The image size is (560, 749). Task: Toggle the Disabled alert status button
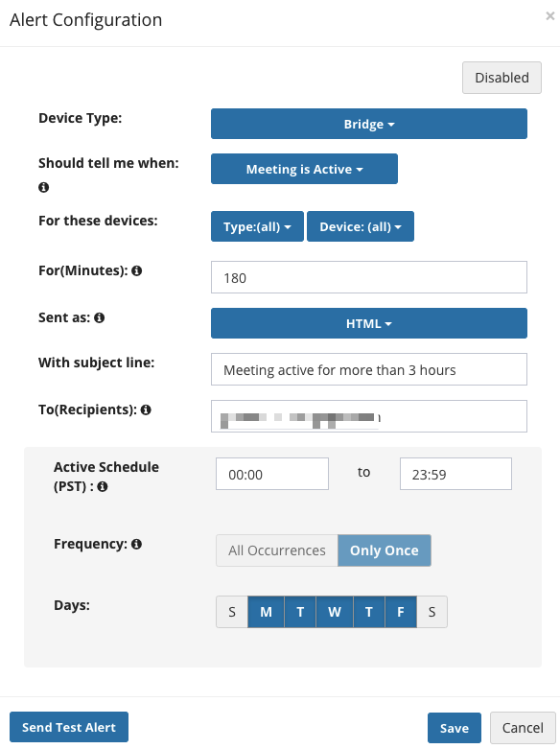point(502,78)
